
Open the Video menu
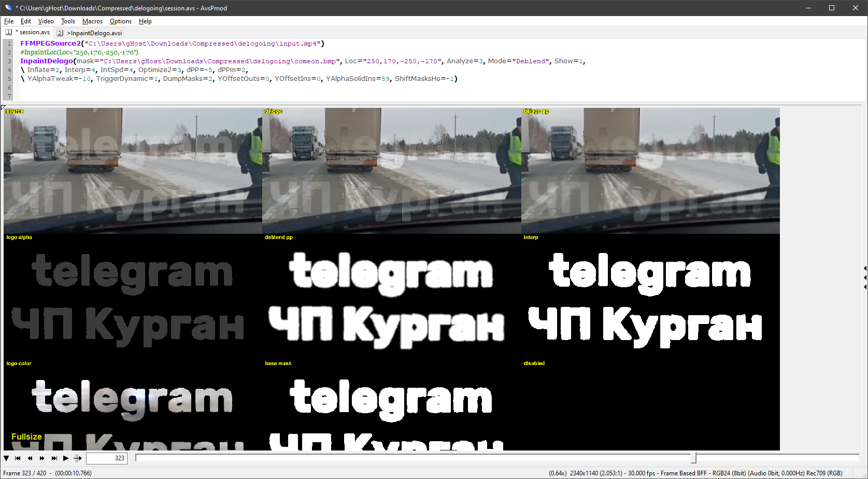point(46,21)
